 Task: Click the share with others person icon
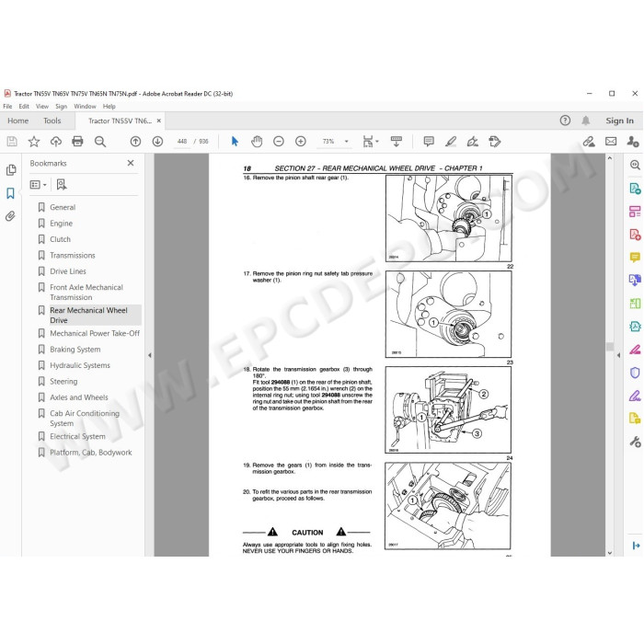[x=633, y=142]
